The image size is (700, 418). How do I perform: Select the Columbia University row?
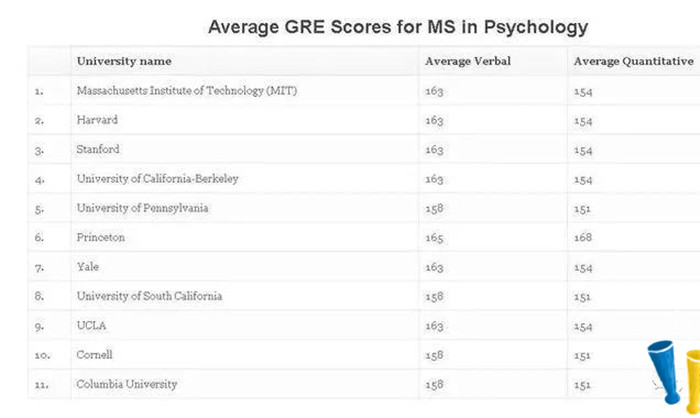tap(364, 384)
